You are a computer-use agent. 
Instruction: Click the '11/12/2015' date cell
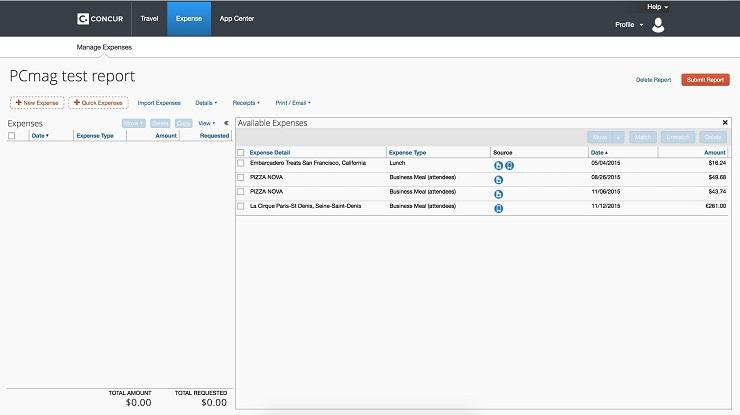605,206
